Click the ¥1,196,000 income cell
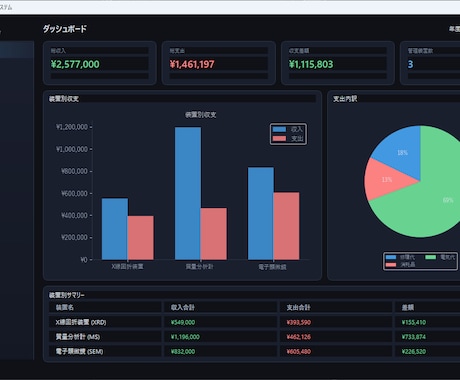460x380 pixels. coord(185,337)
